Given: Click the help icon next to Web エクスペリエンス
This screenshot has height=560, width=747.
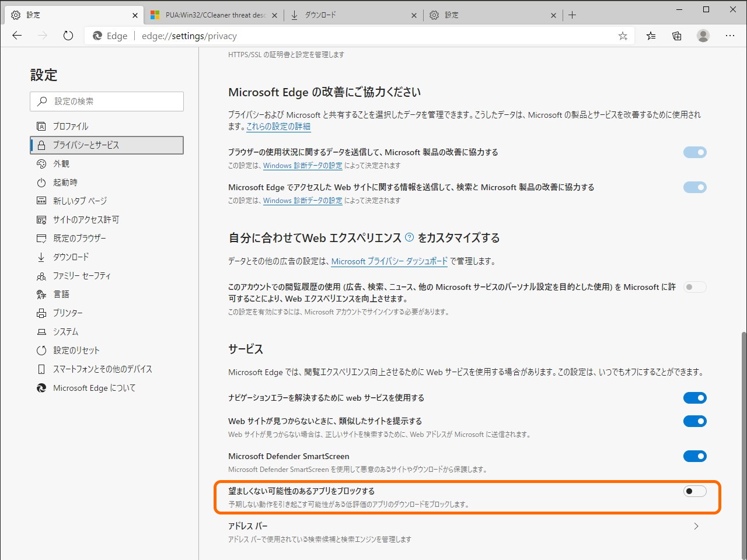Looking at the screenshot, I should [x=409, y=237].
